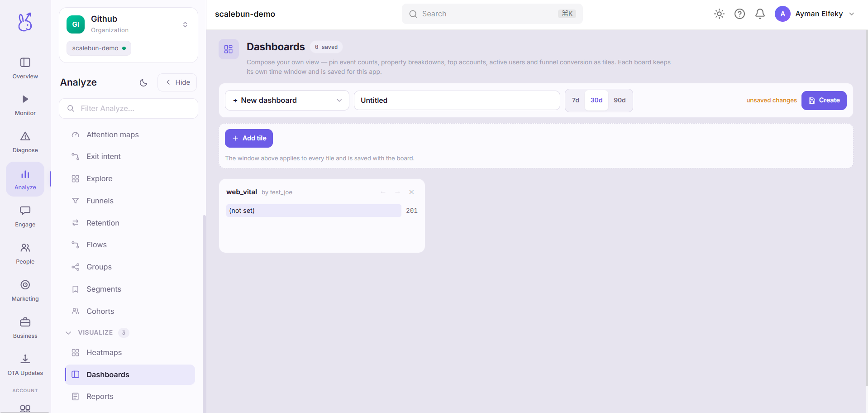This screenshot has height=413, width=868.
Task: Click the Dashboards header grid icon
Action: coord(229,49)
